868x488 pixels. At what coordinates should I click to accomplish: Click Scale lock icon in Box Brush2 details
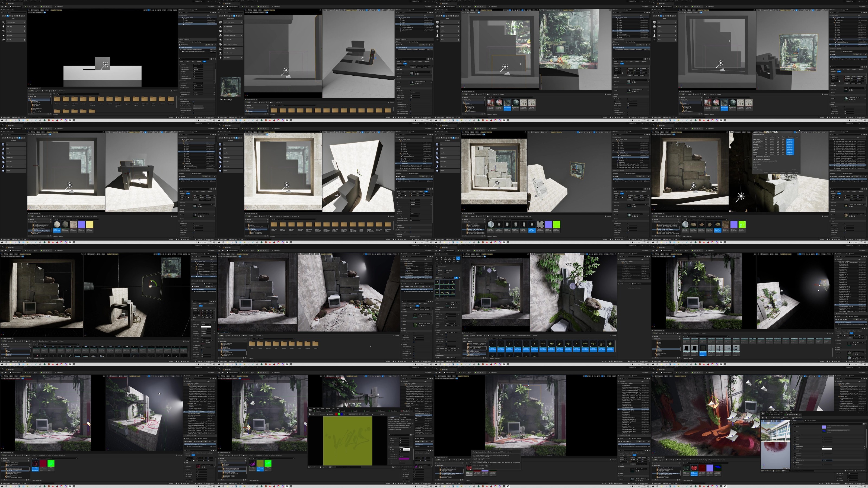click(x=406, y=195)
